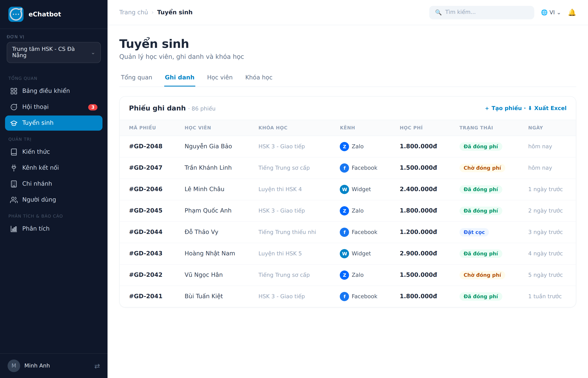Image resolution: width=588 pixels, height=378 pixels.
Task: Click the Người dùng users icon
Action: (14, 200)
